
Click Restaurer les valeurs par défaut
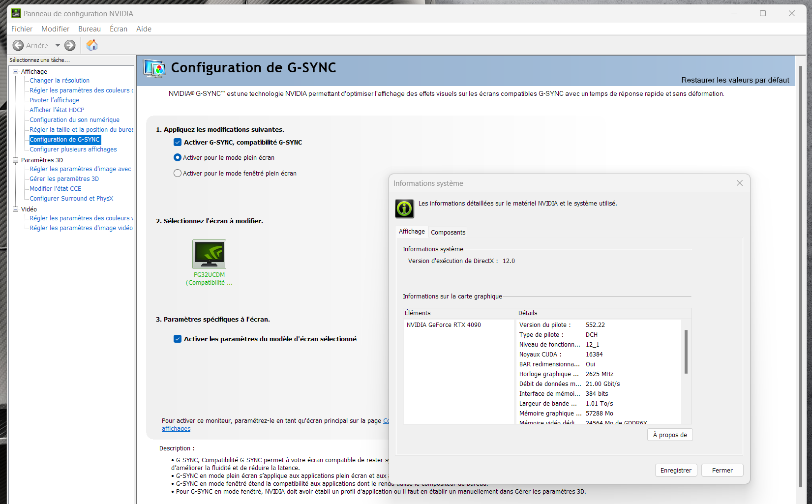coord(735,80)
